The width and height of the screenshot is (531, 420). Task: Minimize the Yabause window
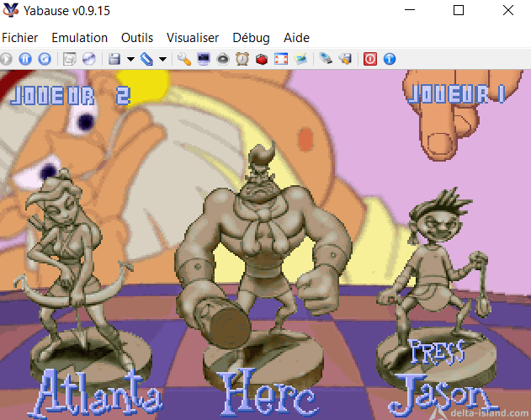pos(410,10)
